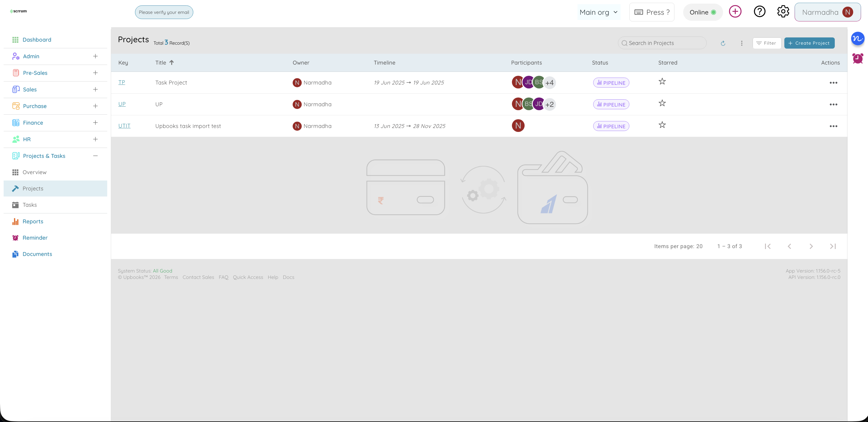Star the Upbooks task import test project

(662, 125)
